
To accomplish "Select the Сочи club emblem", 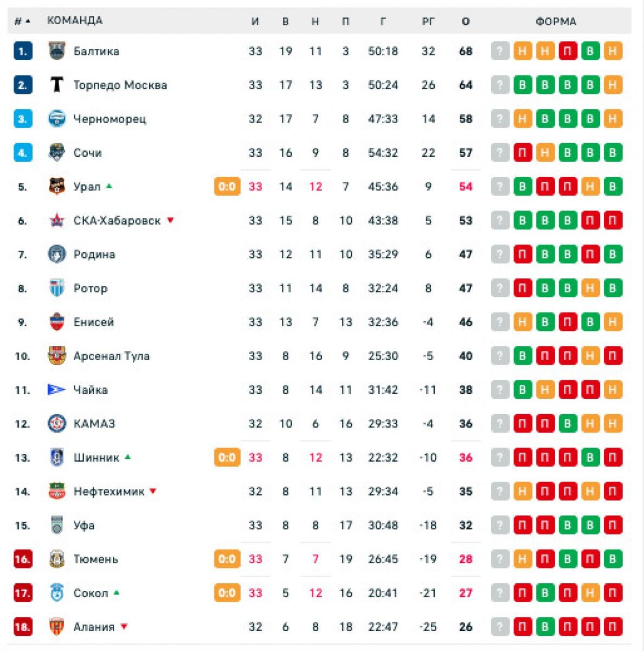I will [56, 152].
